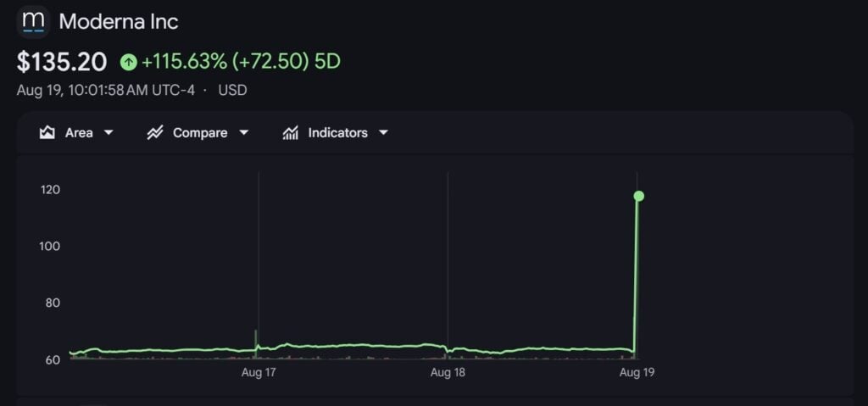Open the Compare dropdown

[x=198, y=133]
